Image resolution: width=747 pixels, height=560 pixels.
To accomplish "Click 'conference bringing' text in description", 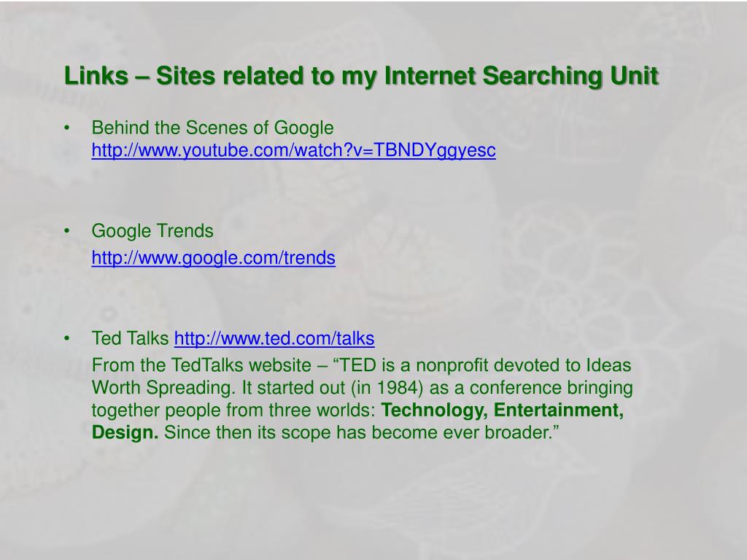I will [x=551, y=388].
